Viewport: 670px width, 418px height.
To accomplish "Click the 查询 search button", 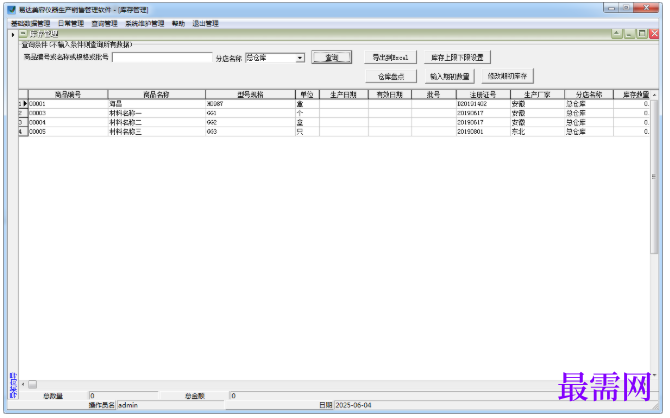I will tap(332, 57).
